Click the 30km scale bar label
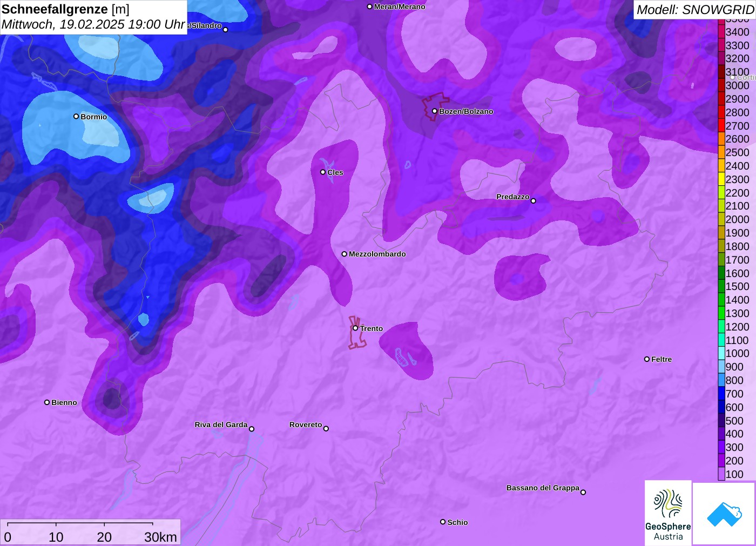 point(160,537)
